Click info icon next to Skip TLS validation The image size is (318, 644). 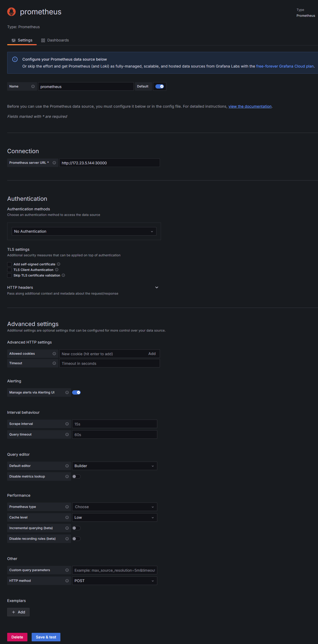tap(63, 275)
